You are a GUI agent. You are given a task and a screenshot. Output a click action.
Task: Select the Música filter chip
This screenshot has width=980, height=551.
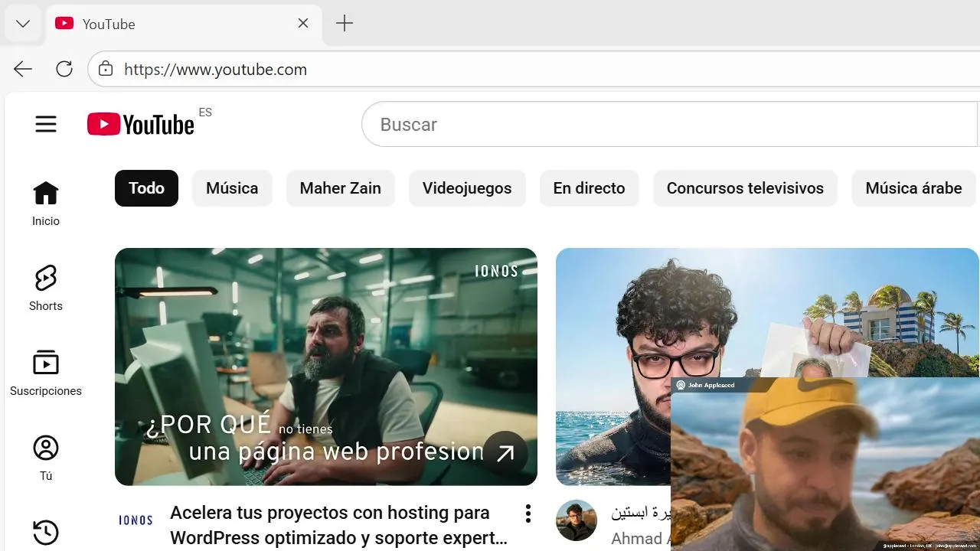point(232,188)
